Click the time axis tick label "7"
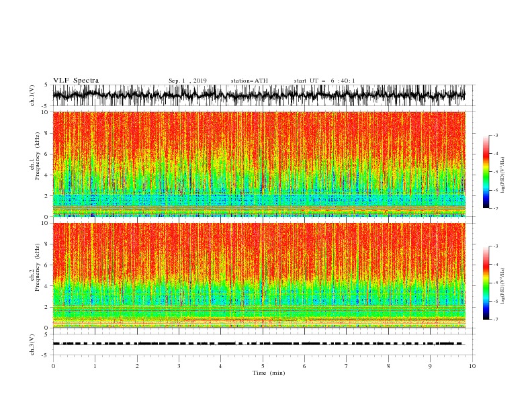The width and height of the screenshot is (532, 411). point(347,366)
